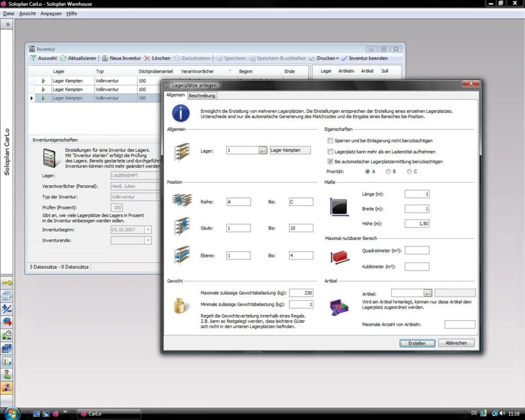Image resolution: width=525 pixels, height=420 pixels.
Task: Open the Inventurbeginn date dropdown
Action: [x=148, y=230]
